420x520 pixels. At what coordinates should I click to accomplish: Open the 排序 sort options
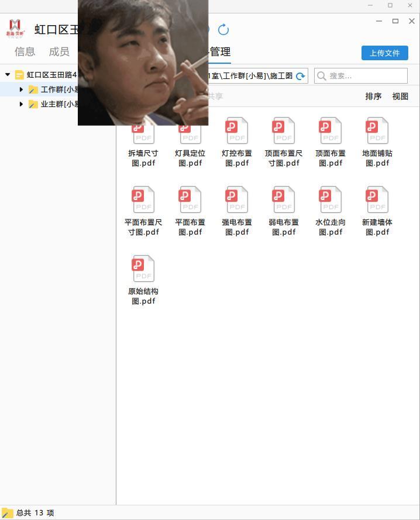[373, 97]
